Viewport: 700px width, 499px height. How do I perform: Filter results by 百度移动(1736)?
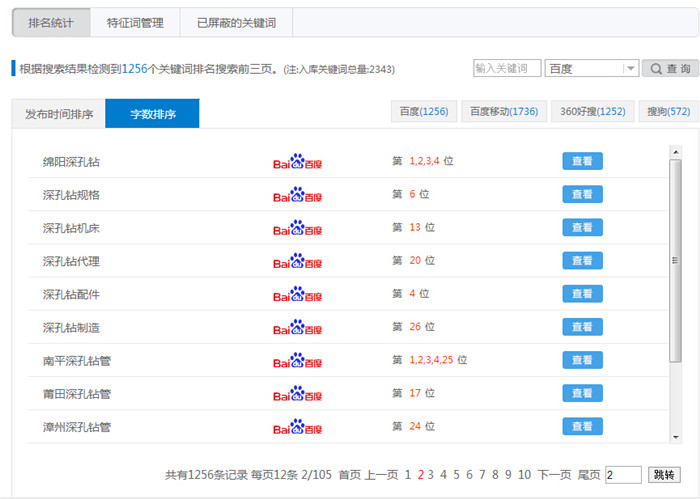(x=504, y=112)
